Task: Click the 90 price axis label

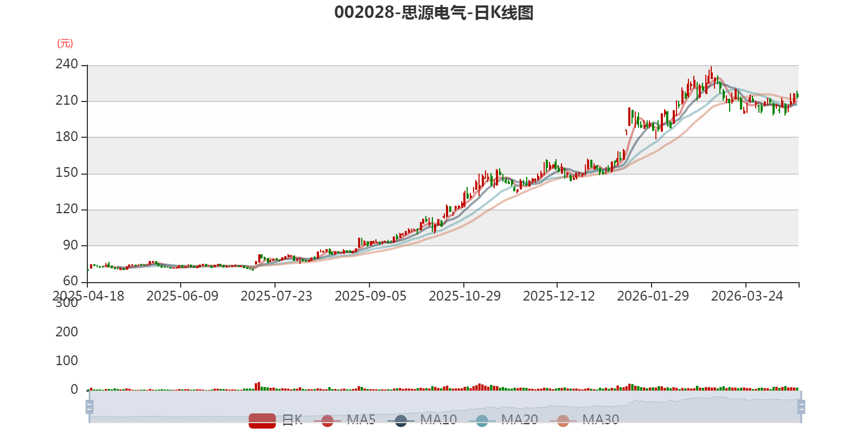Action: 71,245
